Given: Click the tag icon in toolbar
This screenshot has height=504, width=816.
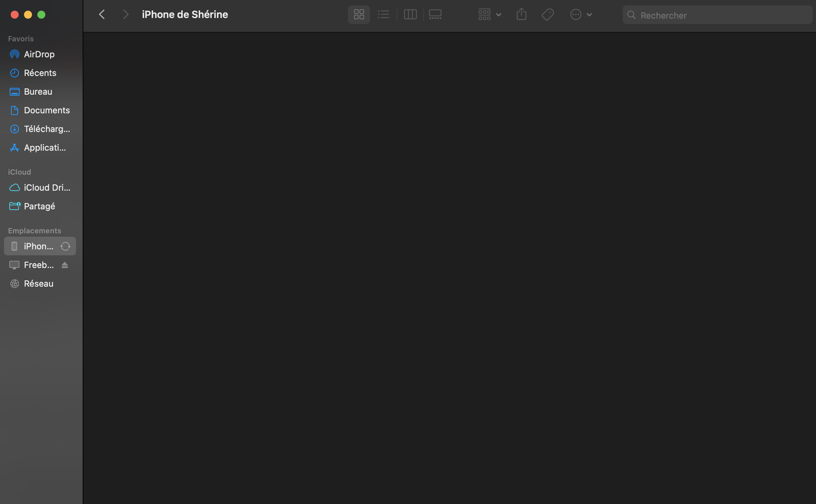Looking at the screenshot, I should [x=547, y=15].
